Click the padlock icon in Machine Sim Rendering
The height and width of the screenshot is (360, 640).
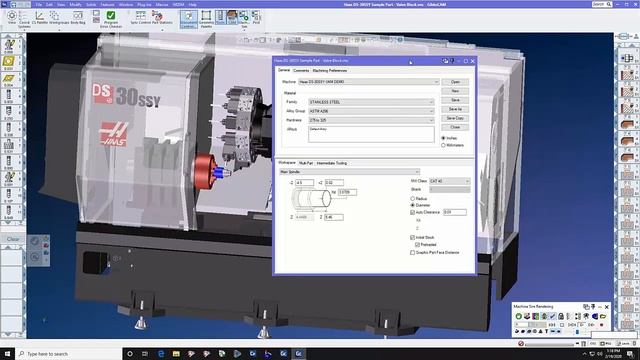561,316
